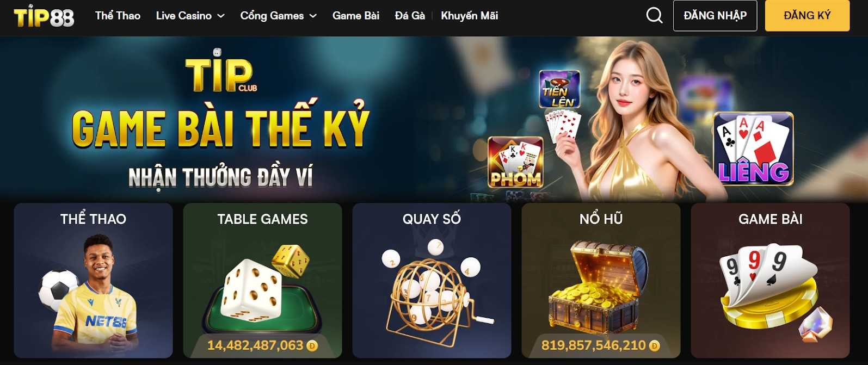The width and height of the screenshot is (868, 365).
Task: Expand the Cổng Games dropdown
Action: pyautogui.click(x=278, y=16)
